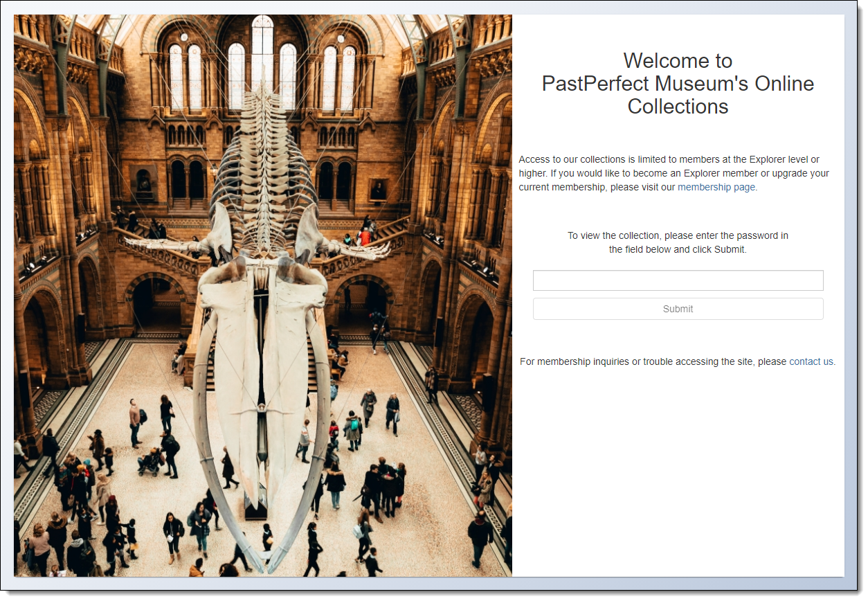
Task: Click the Explorer level access paragraph
Action: coord(673,174)
